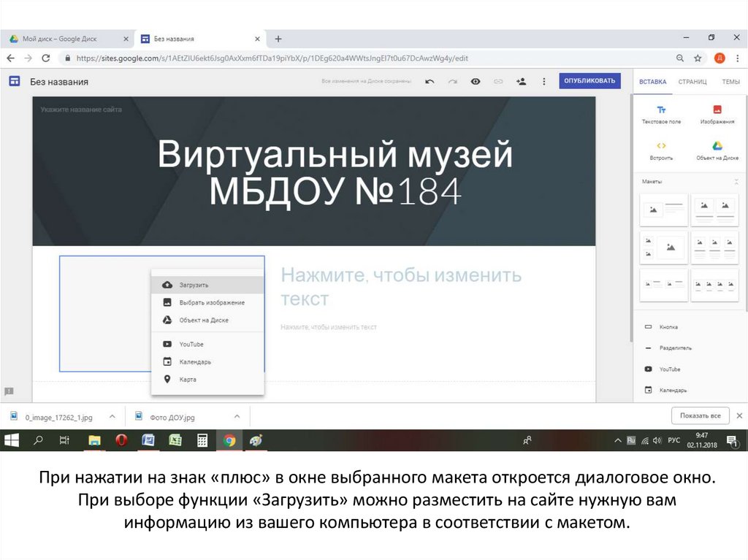Viewport: 748px width, 560px height.
Task: Choose YouTube in the popup menu
Action: point(207,344)
